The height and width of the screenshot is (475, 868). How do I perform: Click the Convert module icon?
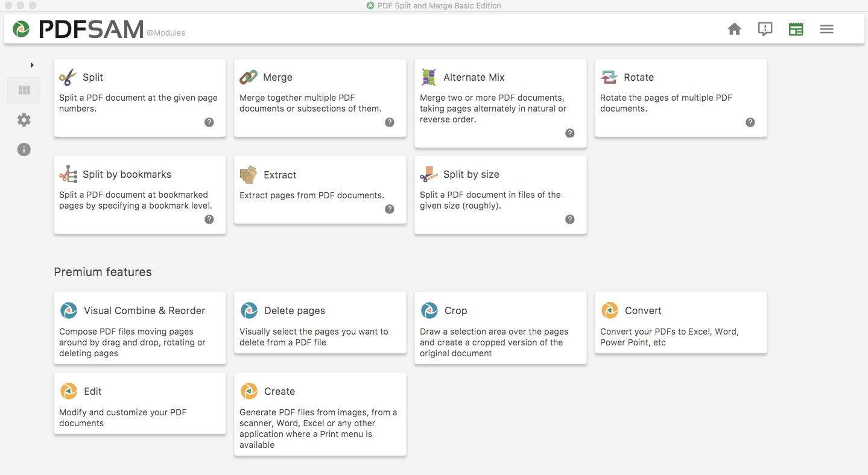pyautogui.click(x=610, y=310)
